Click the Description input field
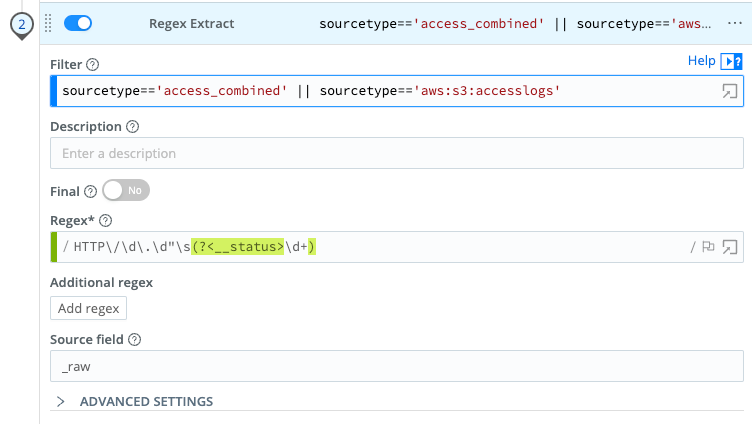The height and width of the screenshot is (424, 752). point(397,153)
